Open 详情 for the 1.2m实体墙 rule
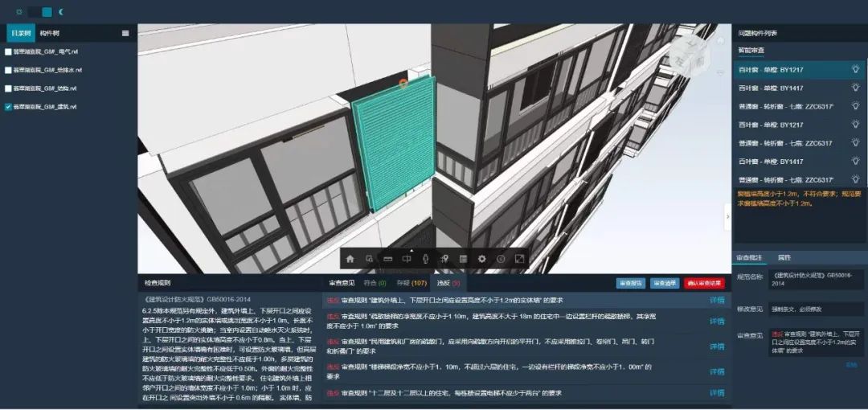Viewport: 868px width, 410px height. [x=717, y=301]
